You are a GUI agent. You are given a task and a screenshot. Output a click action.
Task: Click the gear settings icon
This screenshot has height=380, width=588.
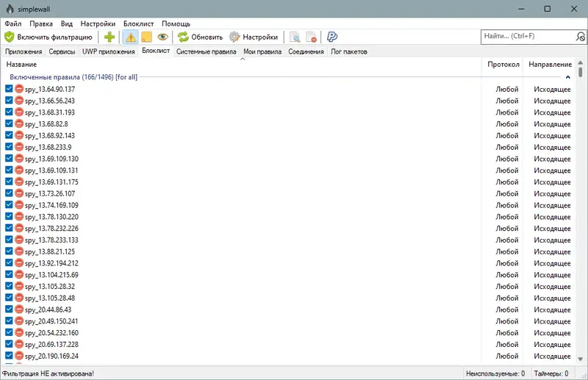pos(234,37)
